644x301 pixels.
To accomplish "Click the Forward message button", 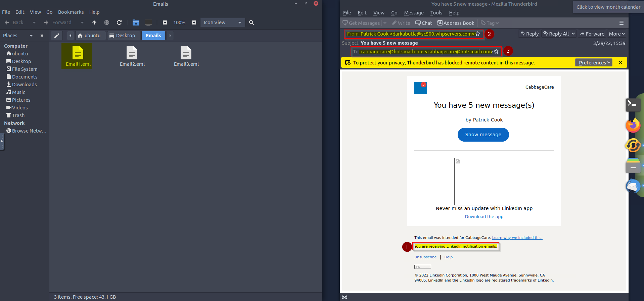I will point(592,34).
